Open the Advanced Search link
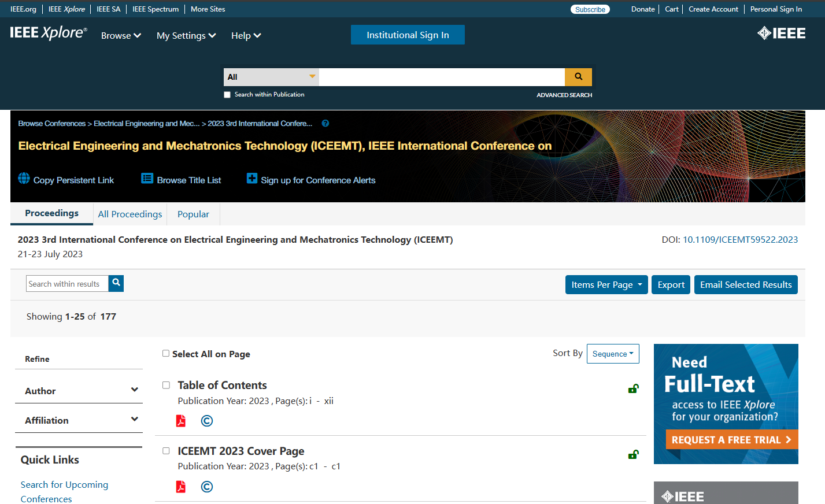This screenshot has height=504, width=825. pos(564,95)
